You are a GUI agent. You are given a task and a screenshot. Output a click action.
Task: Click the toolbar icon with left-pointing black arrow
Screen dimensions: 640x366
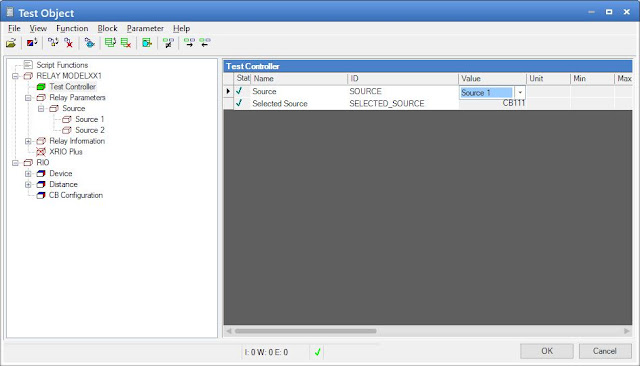(205, 42)
